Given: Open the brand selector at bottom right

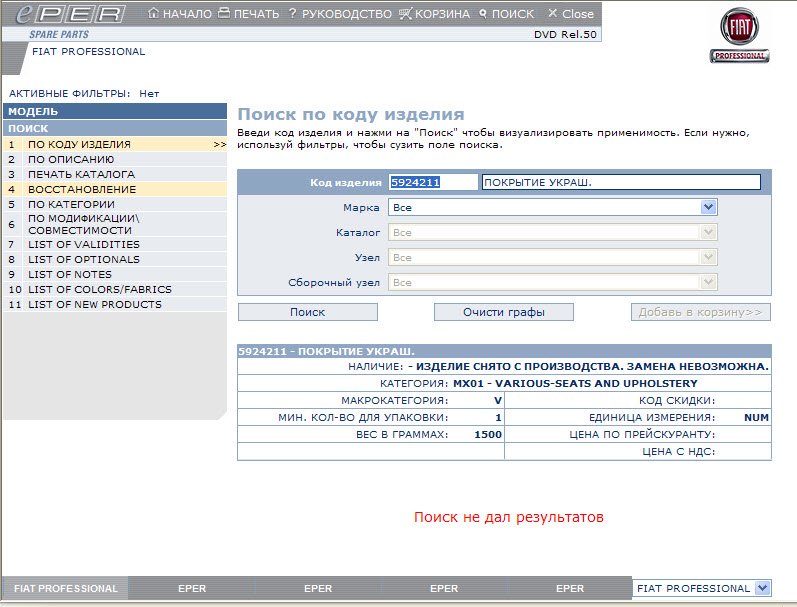Looking at the screenshot, I should pyautogui.click(x=763, y=589).
